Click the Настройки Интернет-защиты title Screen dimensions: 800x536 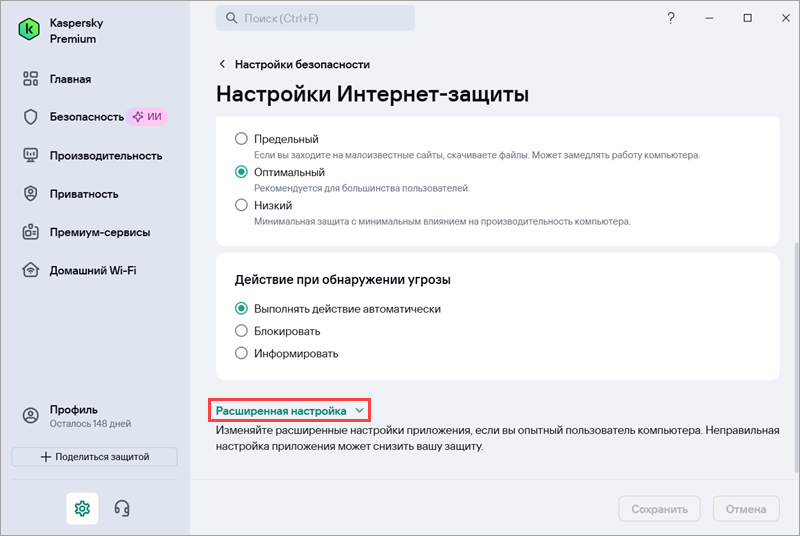click(372, 94)
